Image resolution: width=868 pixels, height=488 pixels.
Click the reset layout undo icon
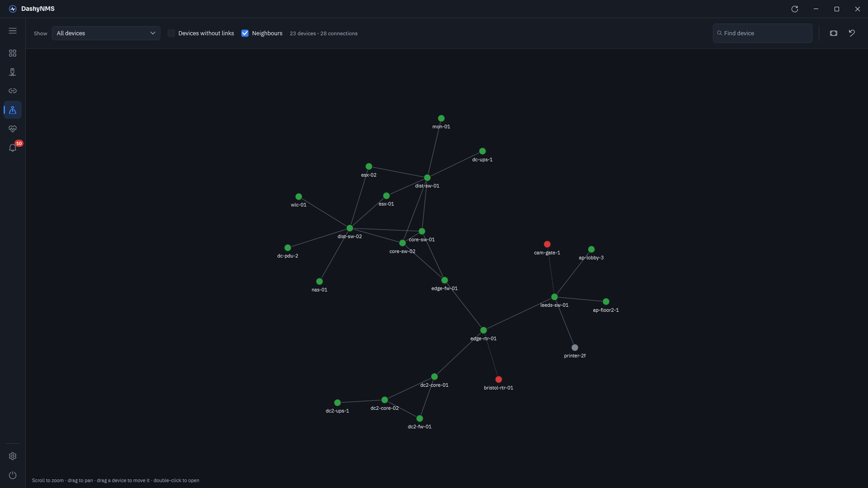pos(852,33)
